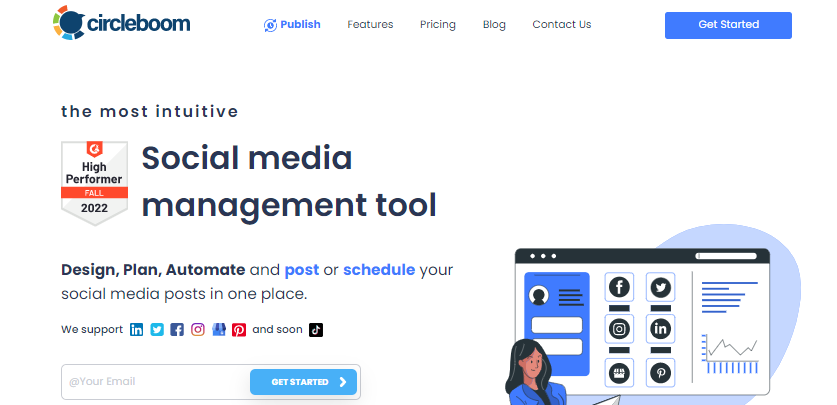The height and width of the screenshot is (405, 837).
Task: Click the Twitter icon in the supported networks row
Action: 157,330
